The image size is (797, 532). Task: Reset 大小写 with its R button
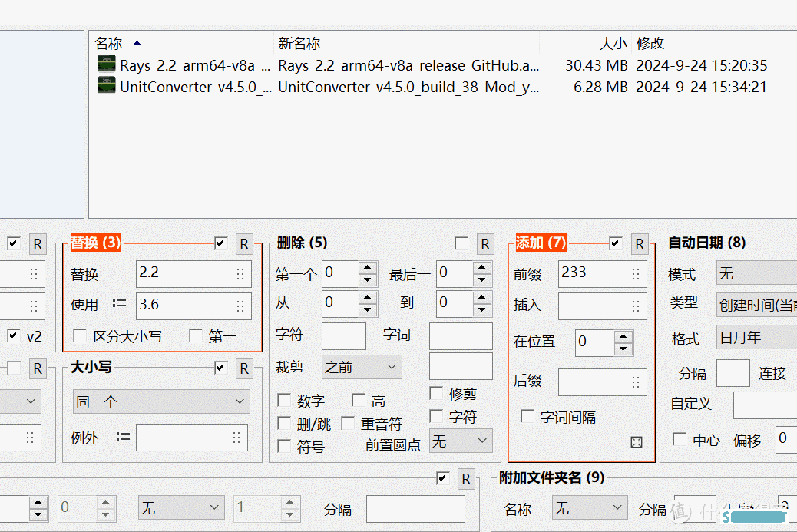pos(244,369)
